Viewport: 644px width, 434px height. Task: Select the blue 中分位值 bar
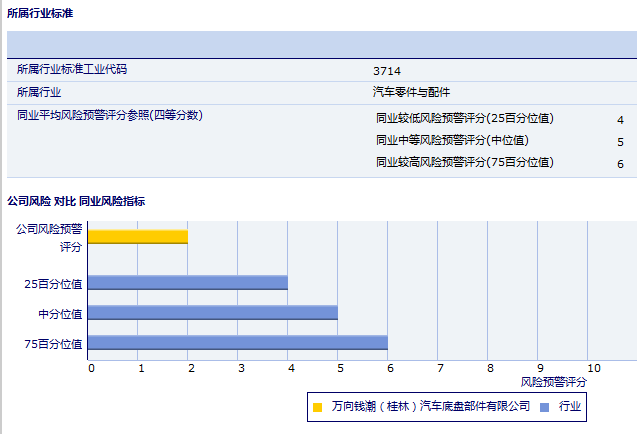pos(213,313)
